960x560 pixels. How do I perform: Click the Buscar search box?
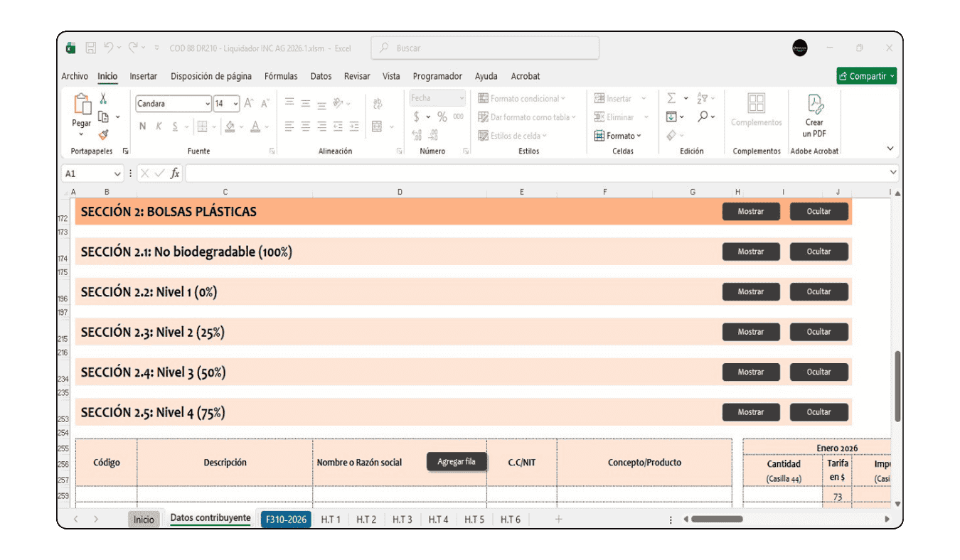pyautogui.click(x=485, y=48)
